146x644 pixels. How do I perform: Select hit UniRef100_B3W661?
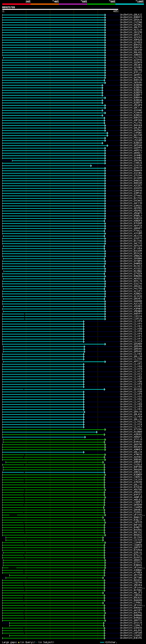pyautogui.click(x=131, y=565)
